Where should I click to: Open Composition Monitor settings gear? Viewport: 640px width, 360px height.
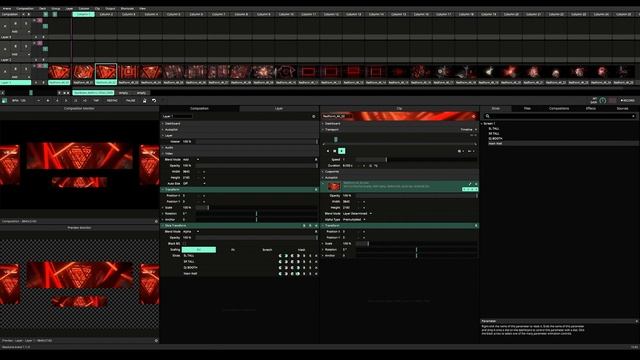point(156,221)
